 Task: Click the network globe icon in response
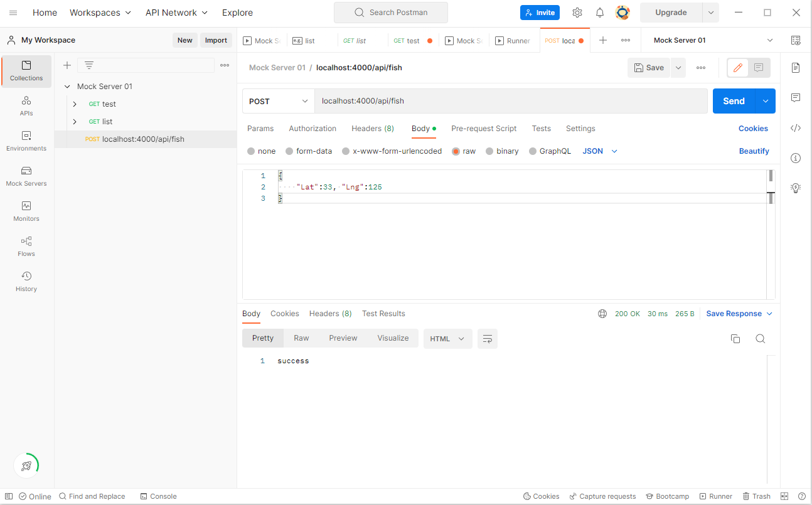[602, 314]
